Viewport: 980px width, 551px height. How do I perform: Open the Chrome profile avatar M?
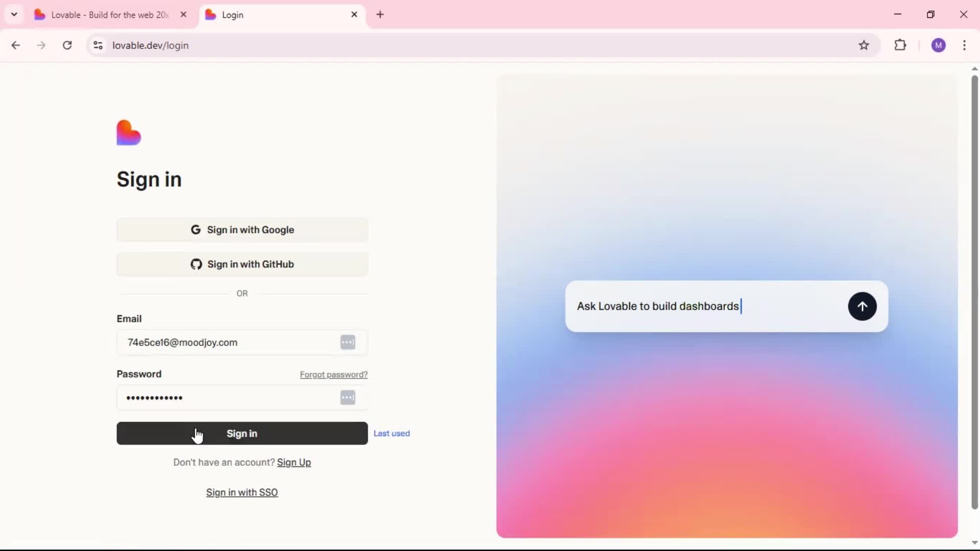point(938,45)
